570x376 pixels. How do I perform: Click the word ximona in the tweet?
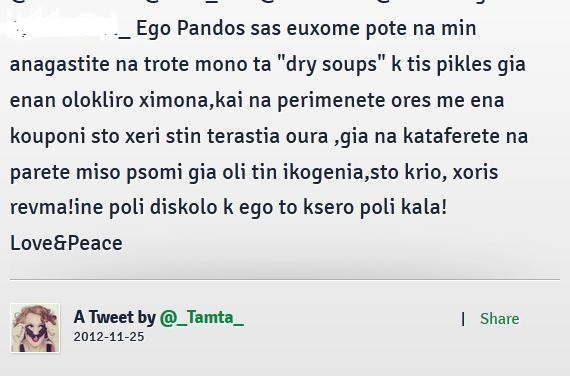pos(174,100)
